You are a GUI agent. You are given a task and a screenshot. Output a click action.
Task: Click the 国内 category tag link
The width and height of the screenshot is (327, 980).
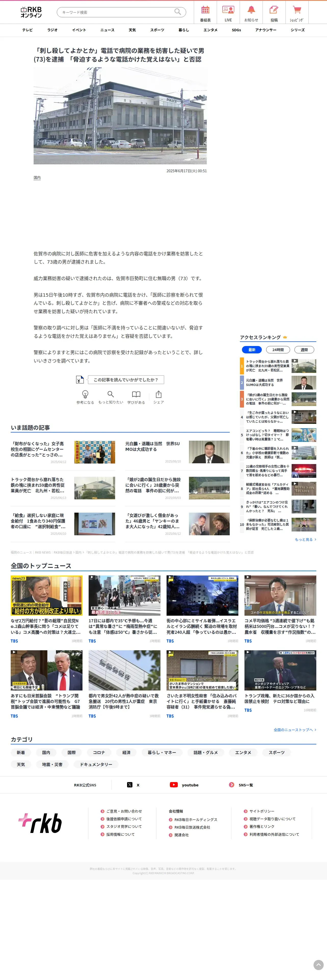(x=37, y=178)
